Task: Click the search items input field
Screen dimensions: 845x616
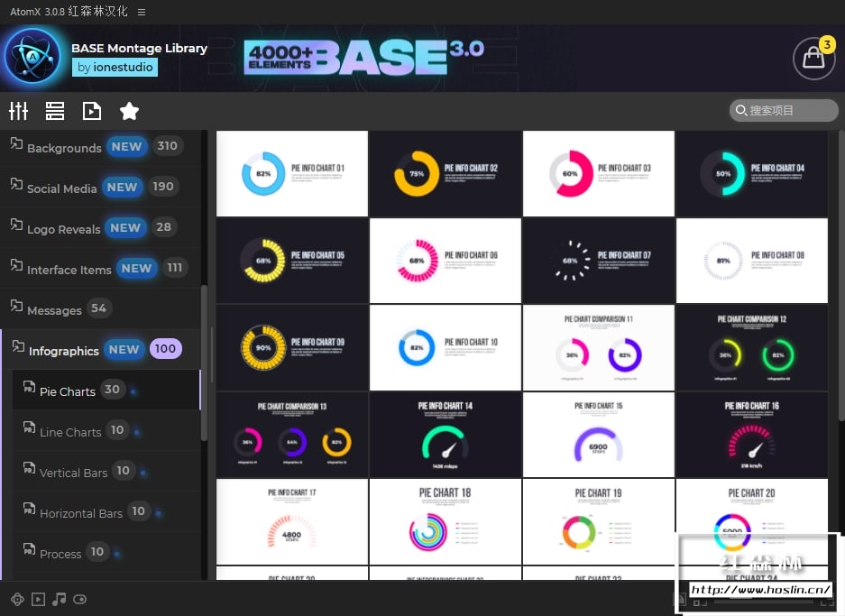Action: coord(784,110)
